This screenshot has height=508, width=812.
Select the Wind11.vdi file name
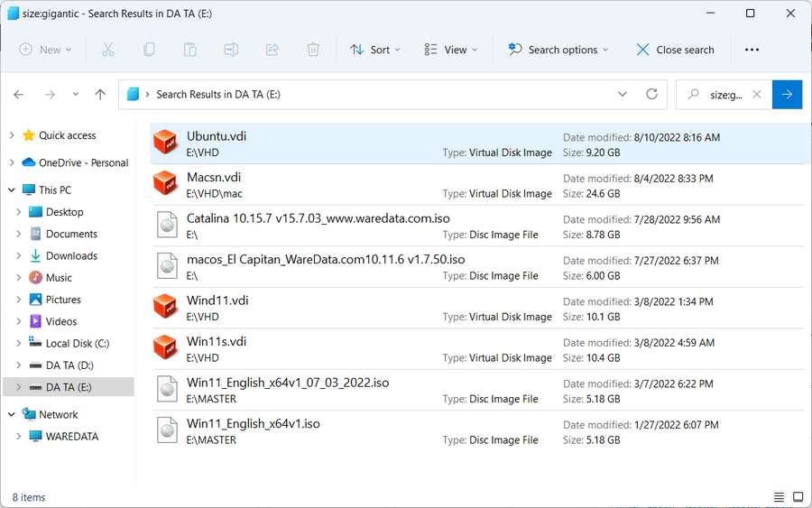tap(217, 300)
